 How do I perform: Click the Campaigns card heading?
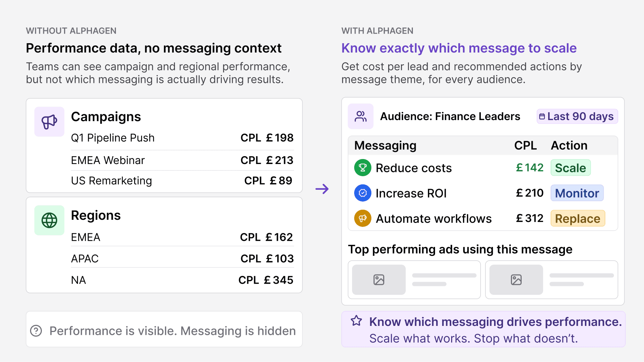pyautogui.click(x=106, y=117)
